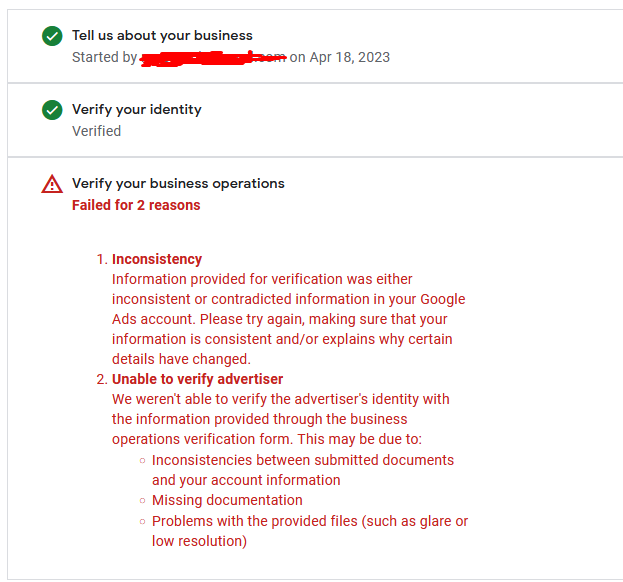Expand the Verify your identity section

pos(136,110)
